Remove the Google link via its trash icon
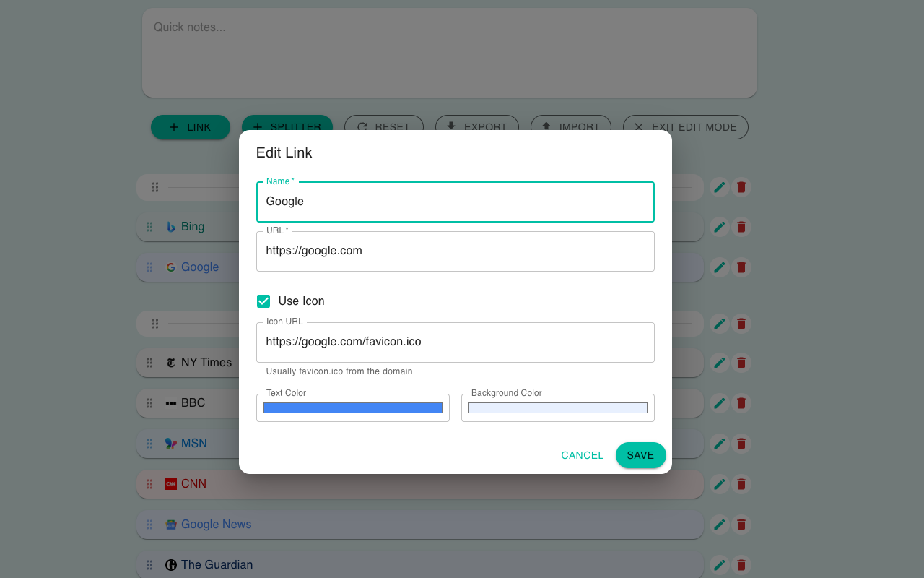 (x=741, y=267)
